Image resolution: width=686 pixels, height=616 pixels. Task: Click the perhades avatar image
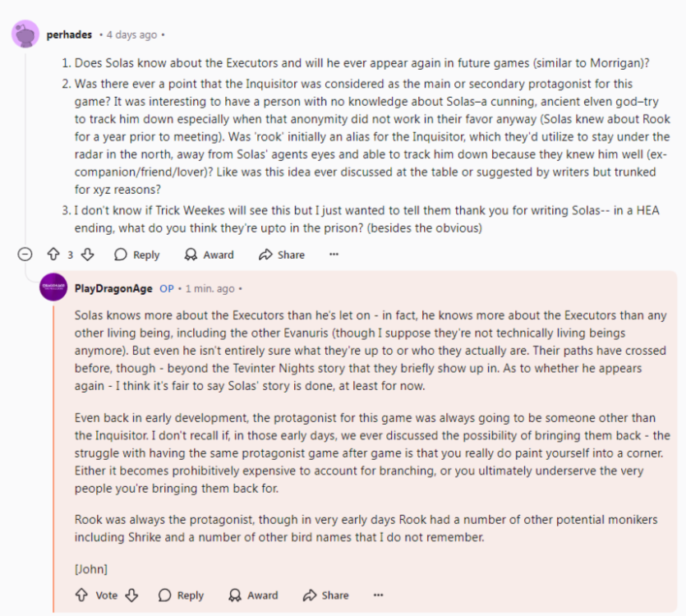pyautogui.click(x=25, y=34)
